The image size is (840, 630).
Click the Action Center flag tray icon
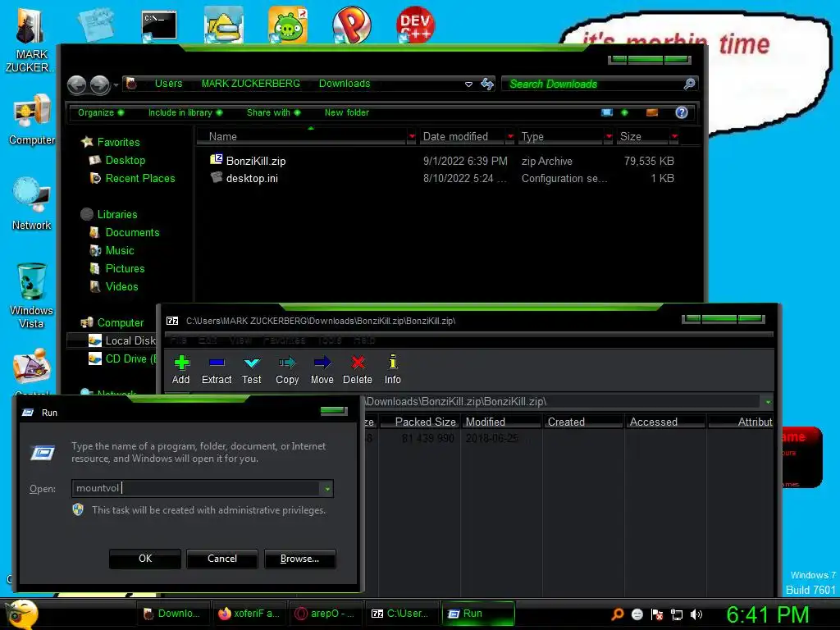click(657, 614)
